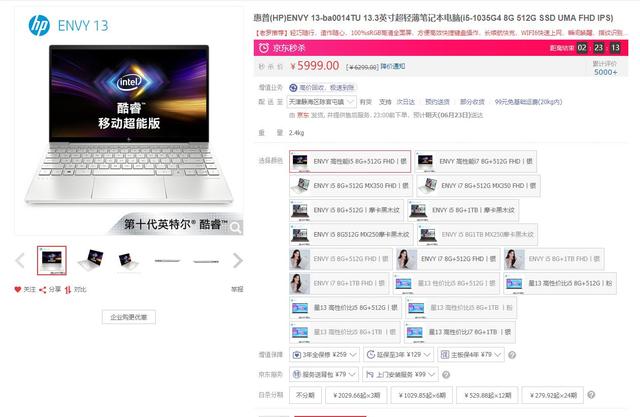This screenshot has height=417, width=640.
Task: Click the 2.4kg weight value
Action: [296, 133]
